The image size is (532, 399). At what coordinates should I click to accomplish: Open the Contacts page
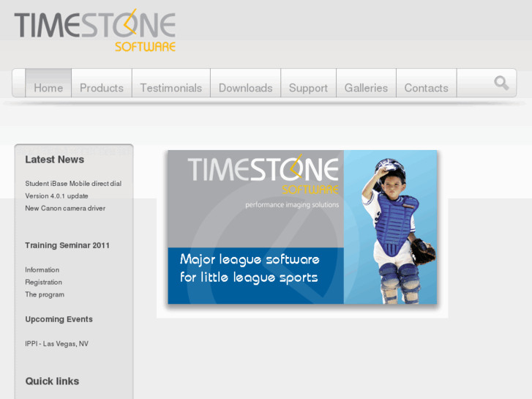click(427, 83)
